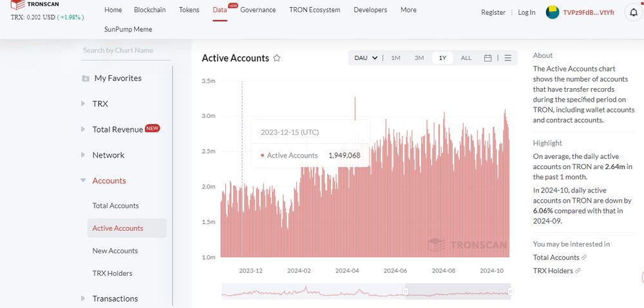Open SunPump Meme menu item

(x=128, y=30)
